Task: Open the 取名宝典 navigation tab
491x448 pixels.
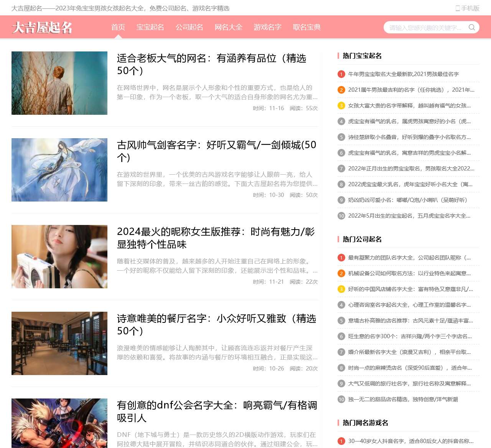Action: point(307,27)
